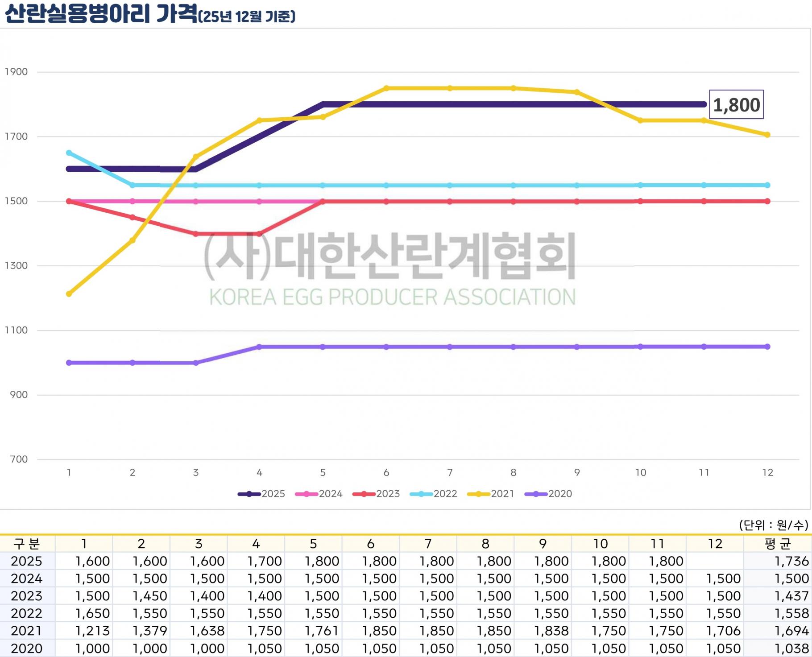Select the 2021 line's June peak point
The width and height of the screenshot is (812, 657).
click(x=386, y=88)
